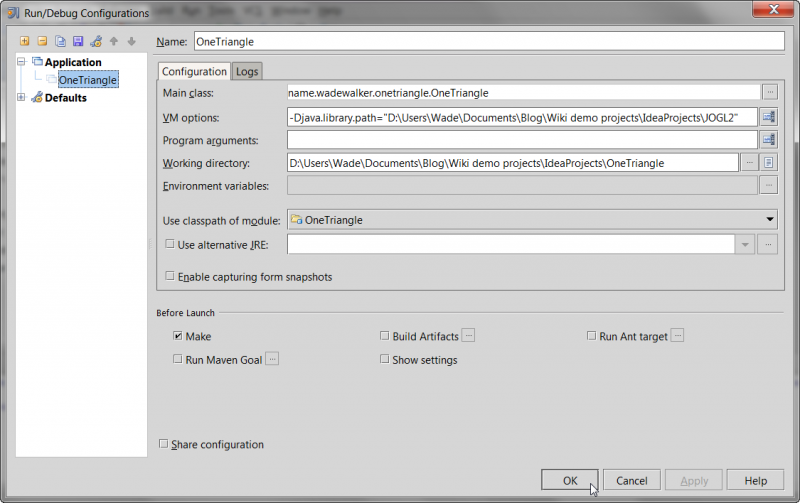Configure Run Maven Goal ellipsis button
This screenshot has width=800, height=503.
pyautogui.click(x=272, y=359)
